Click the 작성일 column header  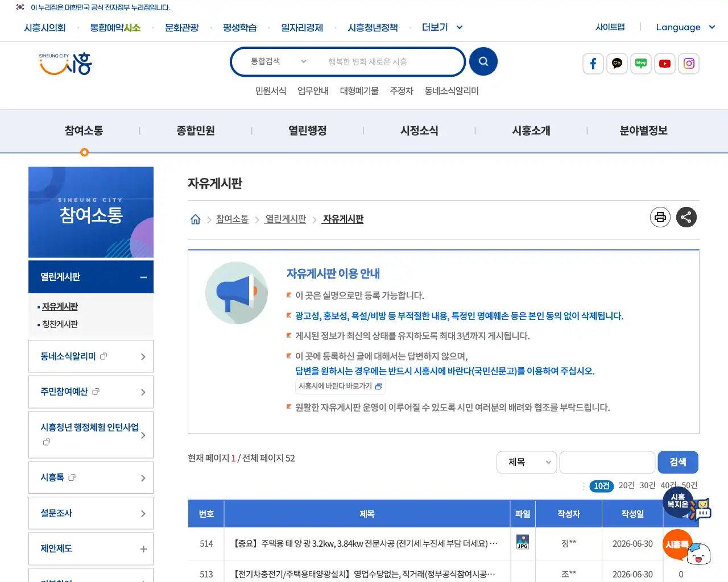(632, 514)
